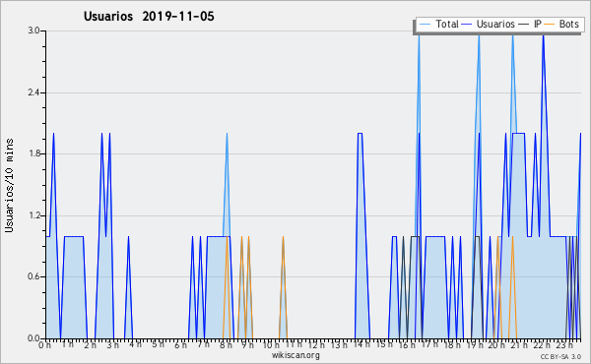591x364 pixels.
Task: Click the '11 h' x-axis label
Action: 294,344
